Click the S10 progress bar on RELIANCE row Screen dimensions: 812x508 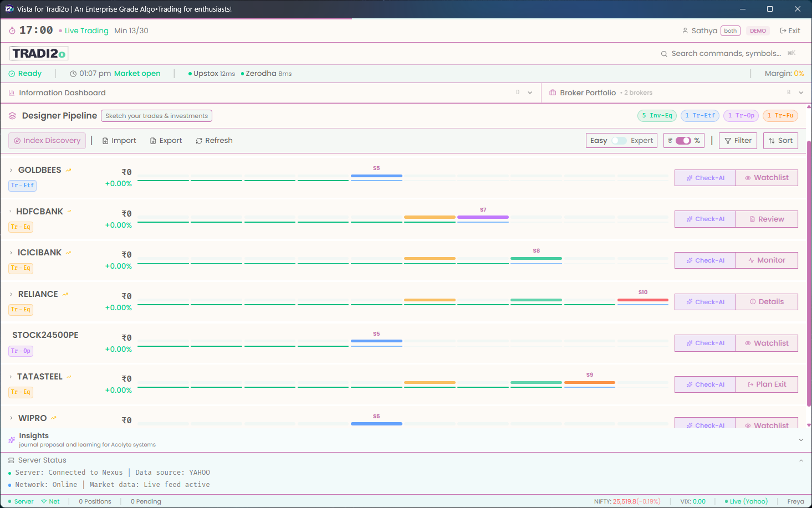(x=643, y=300)
